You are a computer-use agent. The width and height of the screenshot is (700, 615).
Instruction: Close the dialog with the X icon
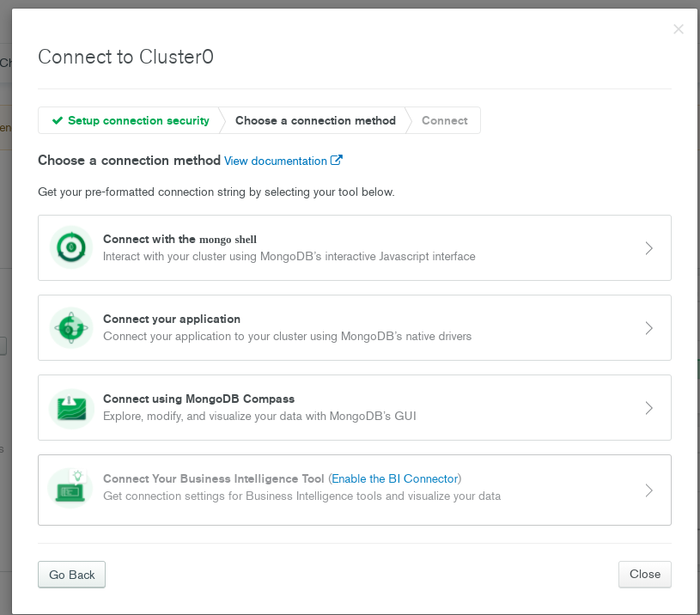click(679, 29)
